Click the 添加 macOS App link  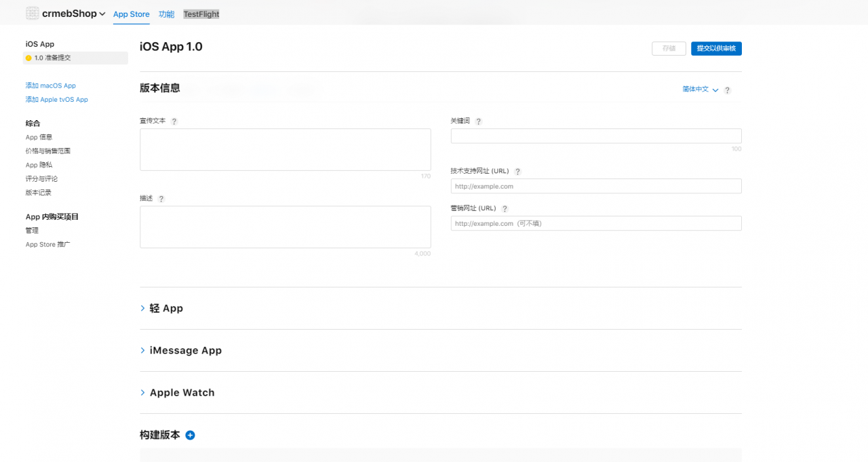point(51,85)
